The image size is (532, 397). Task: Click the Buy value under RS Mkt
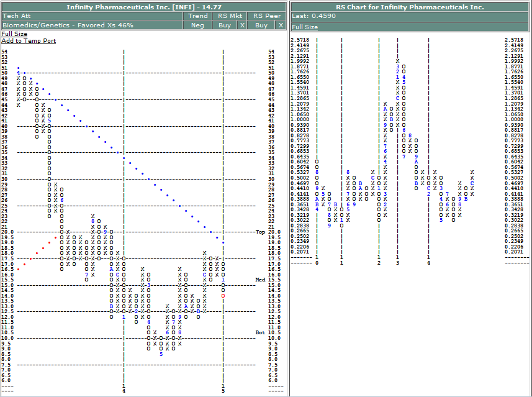[225, 25]
